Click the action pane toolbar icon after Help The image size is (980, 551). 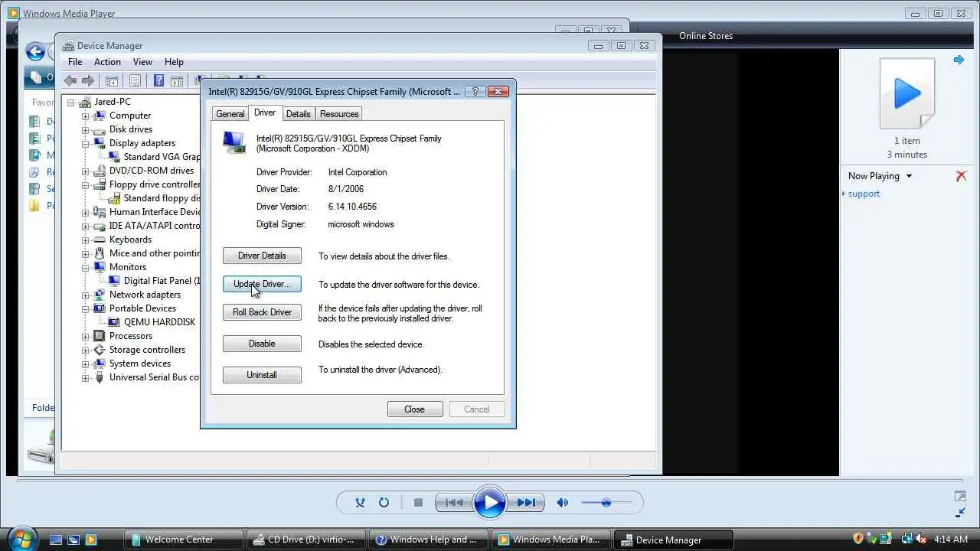pyautogui.click(x=177, y=80)
